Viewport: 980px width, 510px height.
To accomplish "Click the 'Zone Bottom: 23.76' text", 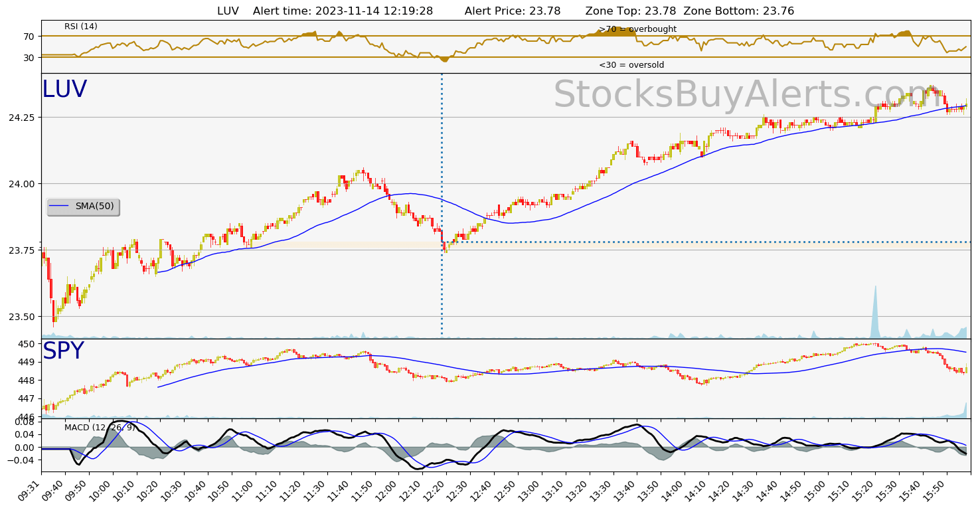I will (738, 11).
